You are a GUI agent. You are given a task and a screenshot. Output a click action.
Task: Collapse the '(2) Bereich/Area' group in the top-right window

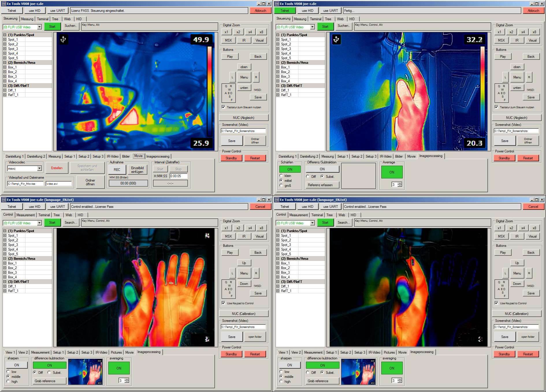[x=278, y=63]
